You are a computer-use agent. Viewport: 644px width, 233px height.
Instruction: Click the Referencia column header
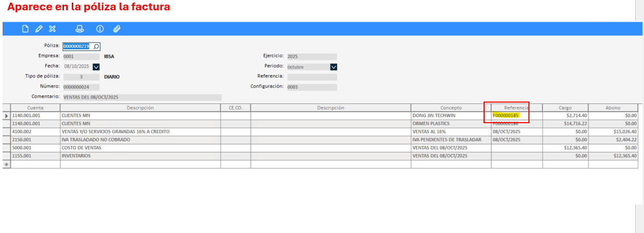(516, 108)
